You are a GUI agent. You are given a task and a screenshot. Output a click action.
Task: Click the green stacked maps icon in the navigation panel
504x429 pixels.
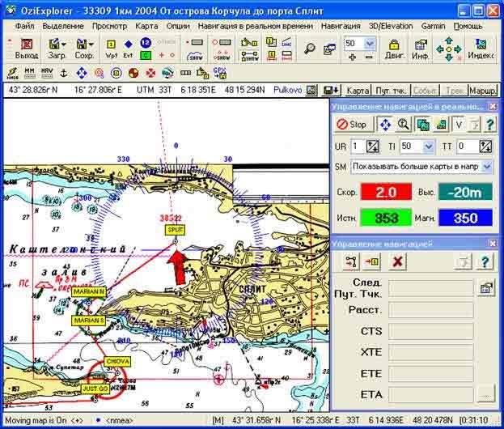coord(422,124)
